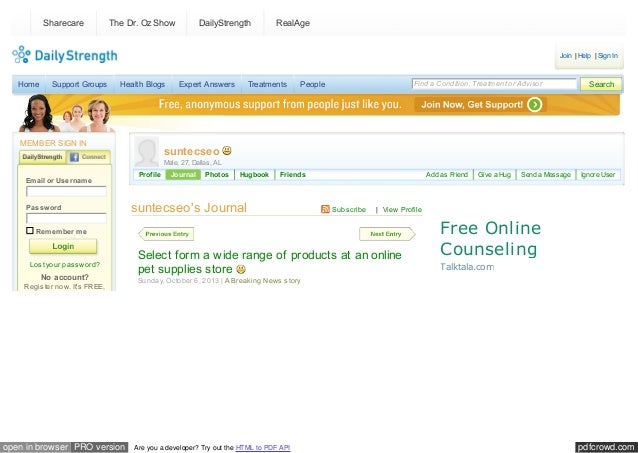Click the A Breaking News story category text
The height and width of the screenshot is (453, 638).
pyautogui.click(x=263, y=281)
